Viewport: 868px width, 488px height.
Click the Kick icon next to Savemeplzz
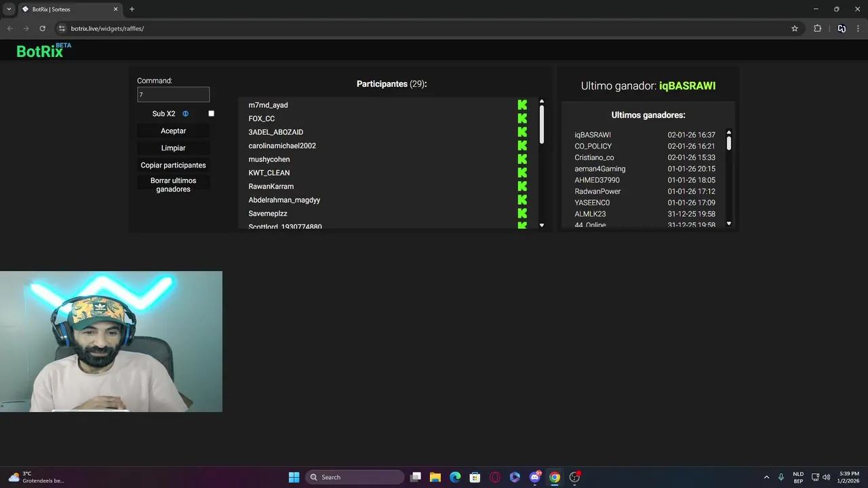point(522,213)
